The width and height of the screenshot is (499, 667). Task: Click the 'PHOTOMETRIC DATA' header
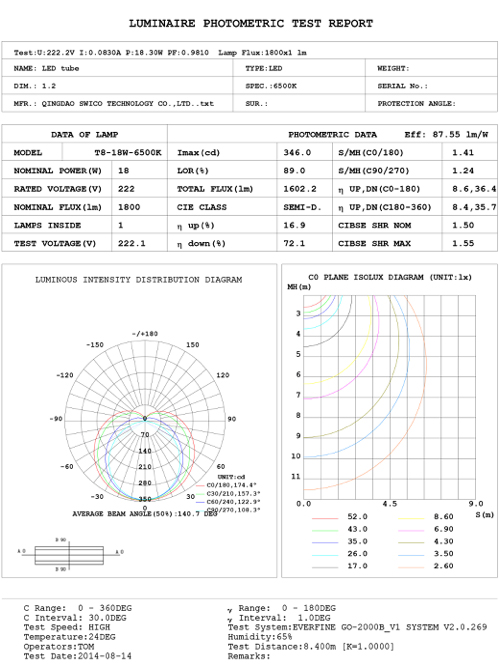pyautogui.click(x=333, y=134)
